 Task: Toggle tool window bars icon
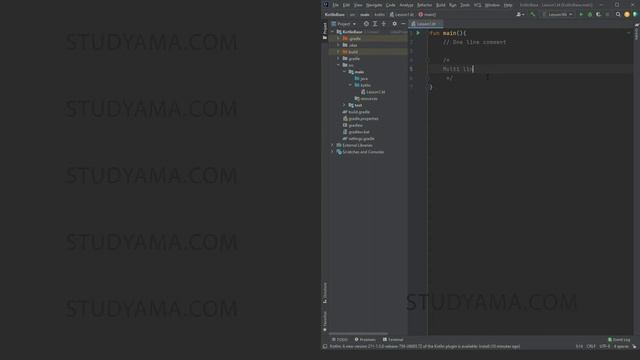pyautogui.click(x=325, y=347)
